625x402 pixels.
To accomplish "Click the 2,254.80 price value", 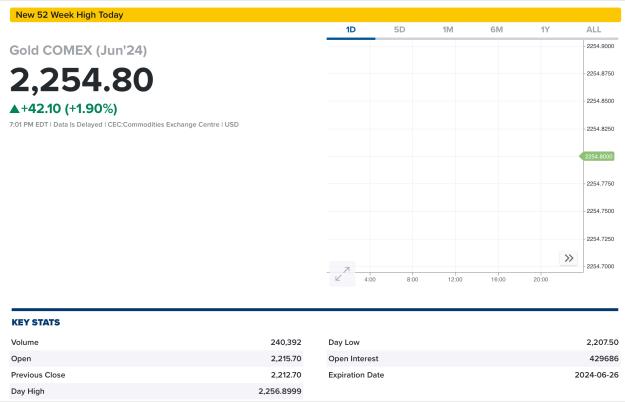I will click(x=82, y=80).
